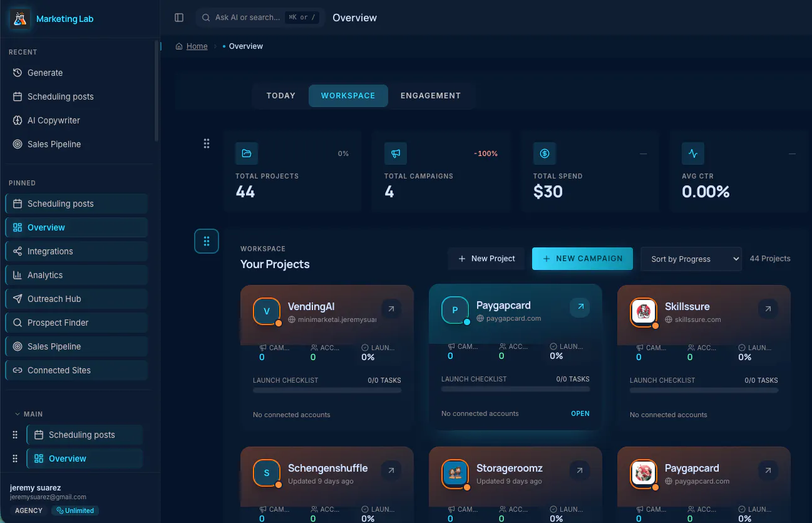The image size is (812, 523).
Task: Select Overview in the Pinned section
Action: (76, 227)
